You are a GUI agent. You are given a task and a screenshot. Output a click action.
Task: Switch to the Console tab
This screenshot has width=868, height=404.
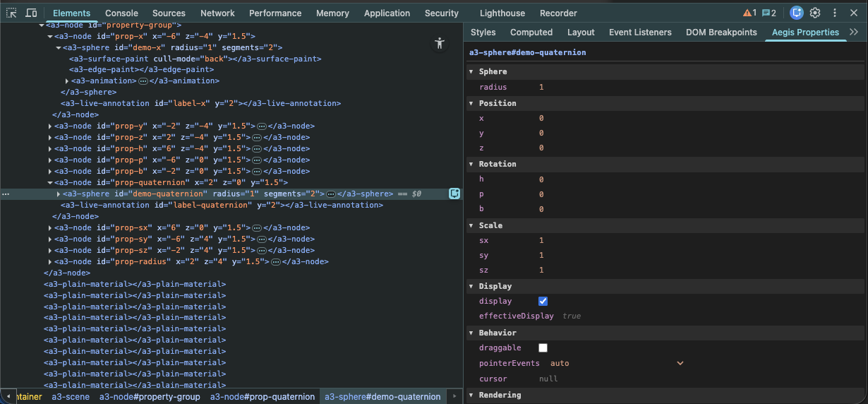(x=121, y=13)
